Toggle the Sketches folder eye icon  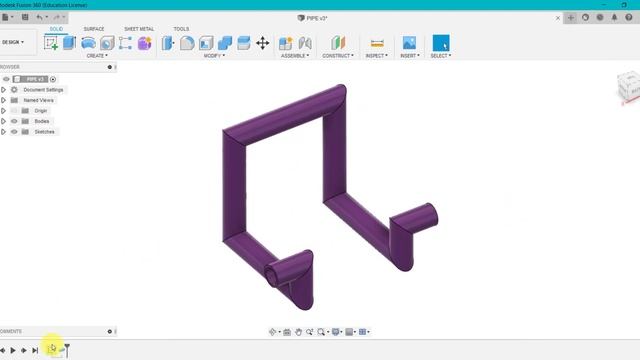pos(14,132)
